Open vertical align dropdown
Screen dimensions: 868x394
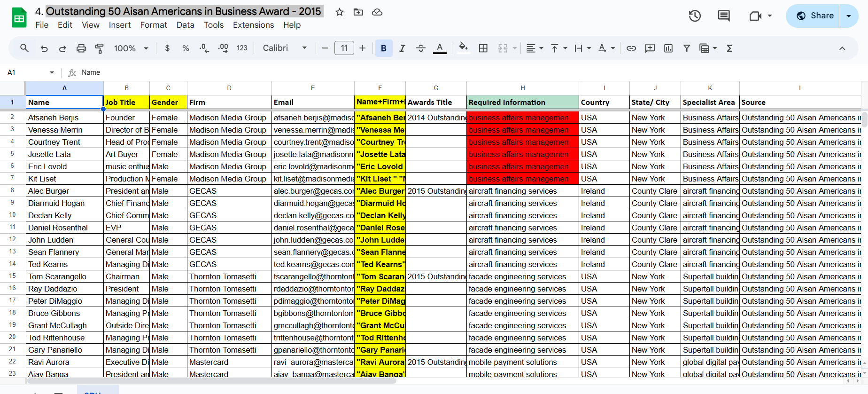pos(559,48)
